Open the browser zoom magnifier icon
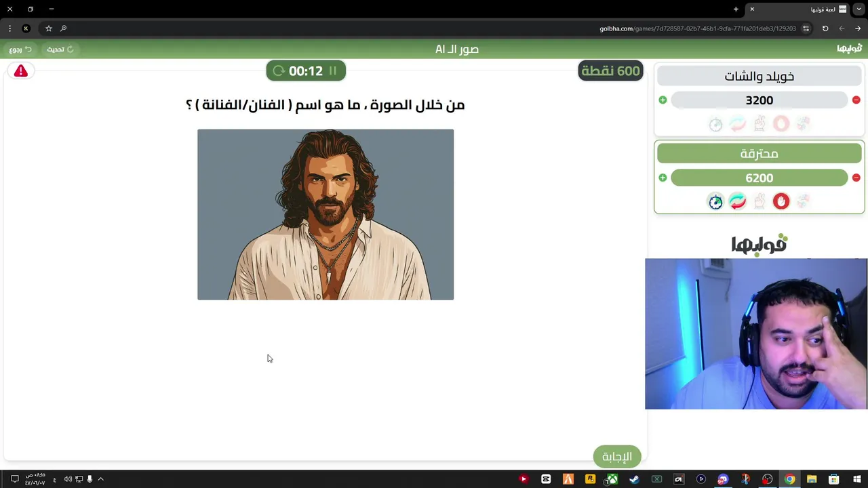This screenshot has width=868, height=488. click(x=63, y=28)
